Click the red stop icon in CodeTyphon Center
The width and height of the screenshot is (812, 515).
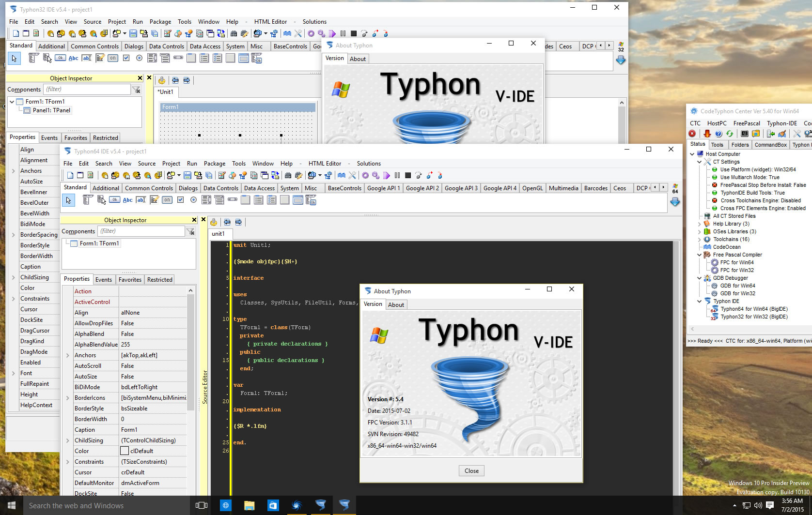tap(692, 134)
